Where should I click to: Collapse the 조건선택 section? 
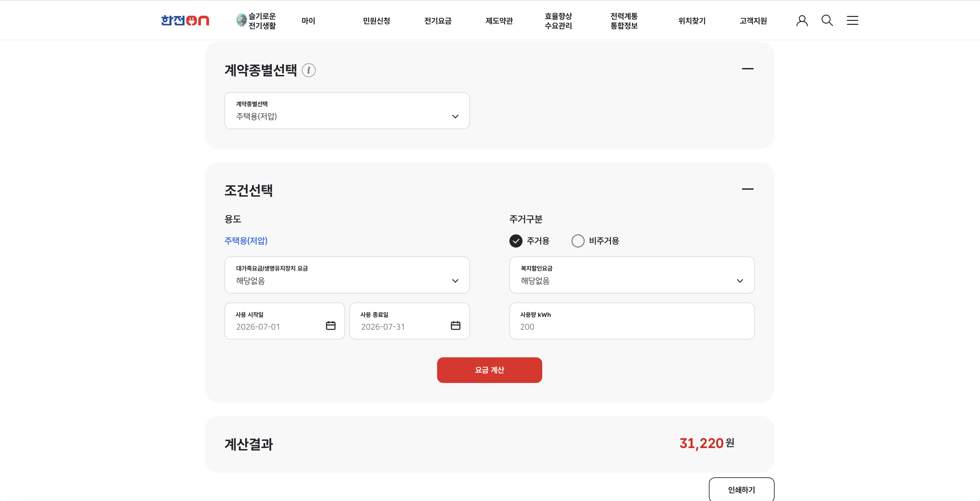coord(748,189)
